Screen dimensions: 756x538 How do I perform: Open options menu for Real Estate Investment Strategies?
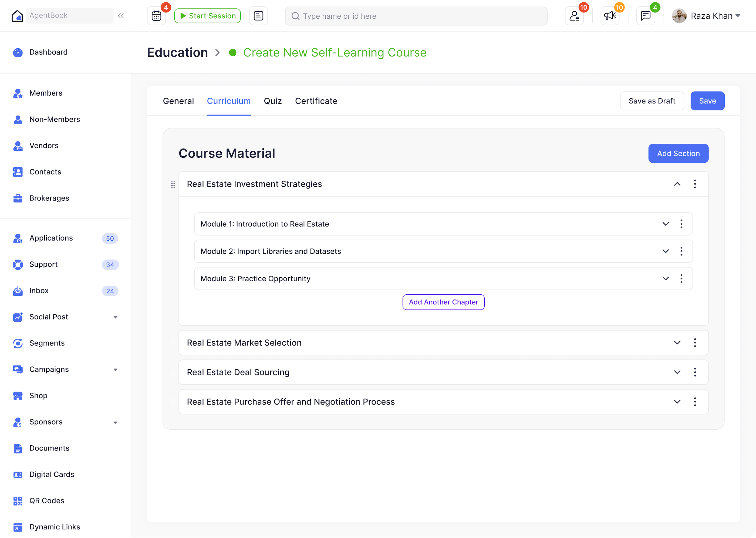click(x=695, y=184)
